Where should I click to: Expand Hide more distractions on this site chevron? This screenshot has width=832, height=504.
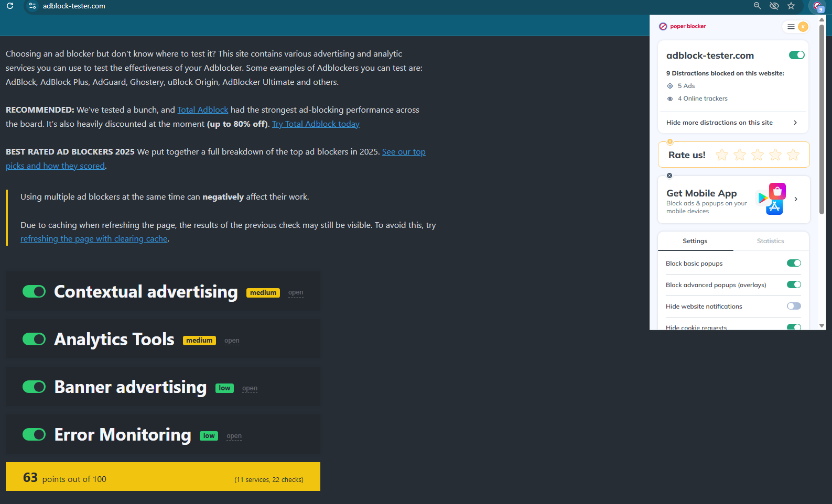tap(795, 123)
